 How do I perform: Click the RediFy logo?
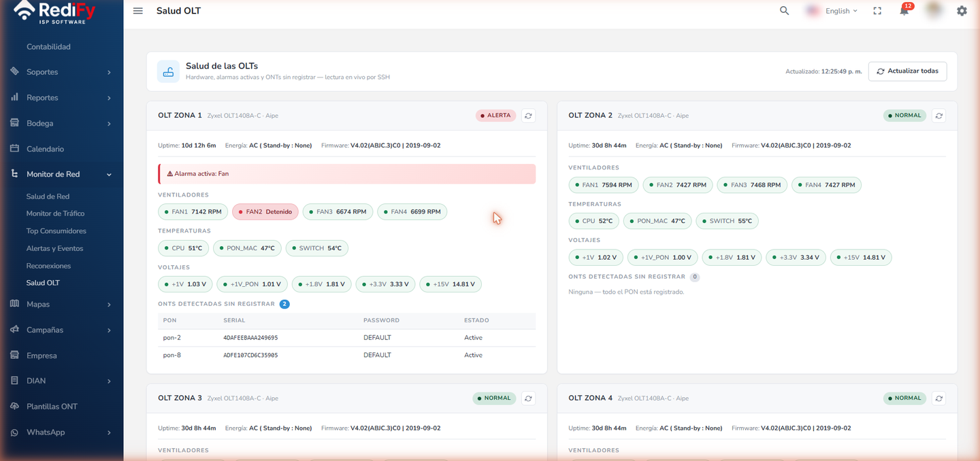[x=54, y=12]
